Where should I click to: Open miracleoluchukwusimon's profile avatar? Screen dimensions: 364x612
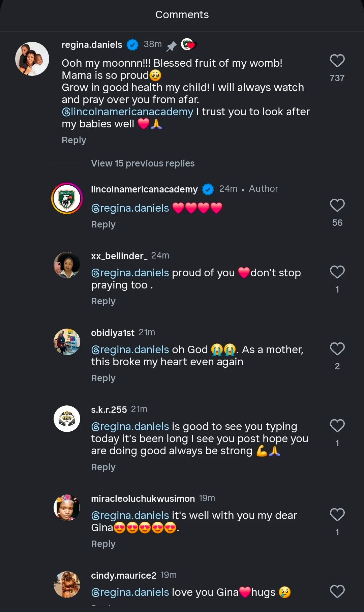point(67,508)
